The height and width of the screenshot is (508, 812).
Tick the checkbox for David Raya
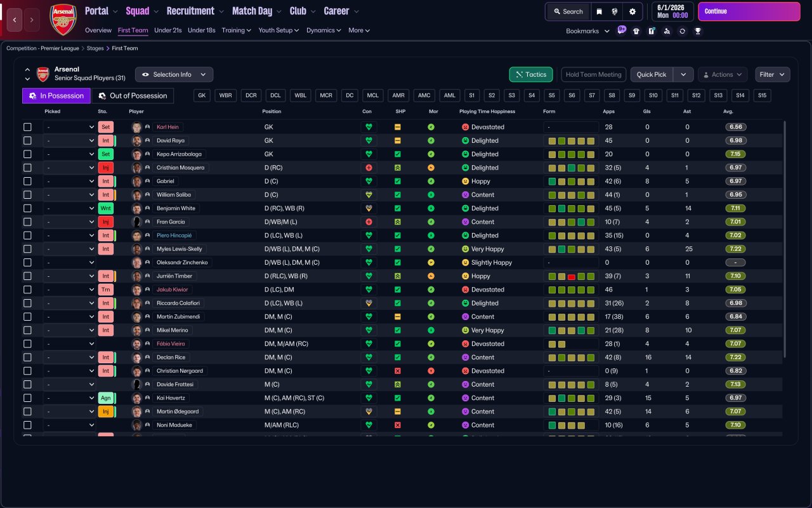click(27, 140)
